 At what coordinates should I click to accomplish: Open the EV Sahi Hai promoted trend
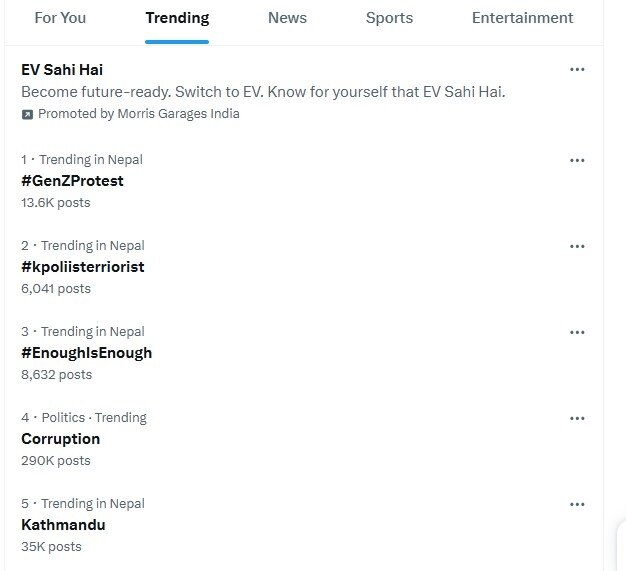tap(62, 70)
